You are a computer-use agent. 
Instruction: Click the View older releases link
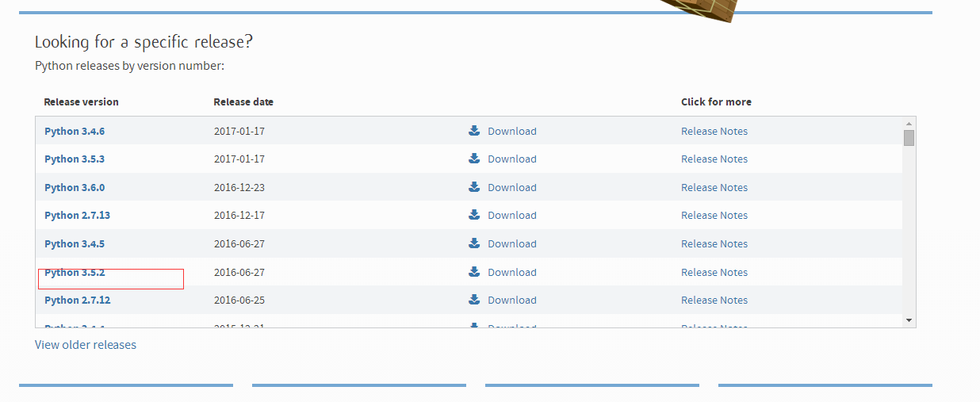pos(86,345)
